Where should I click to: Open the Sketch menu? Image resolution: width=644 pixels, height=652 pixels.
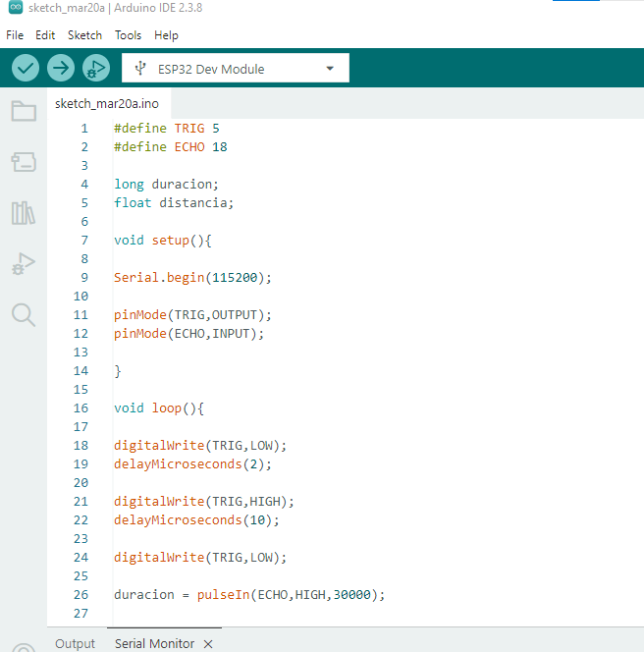[84, 35]
